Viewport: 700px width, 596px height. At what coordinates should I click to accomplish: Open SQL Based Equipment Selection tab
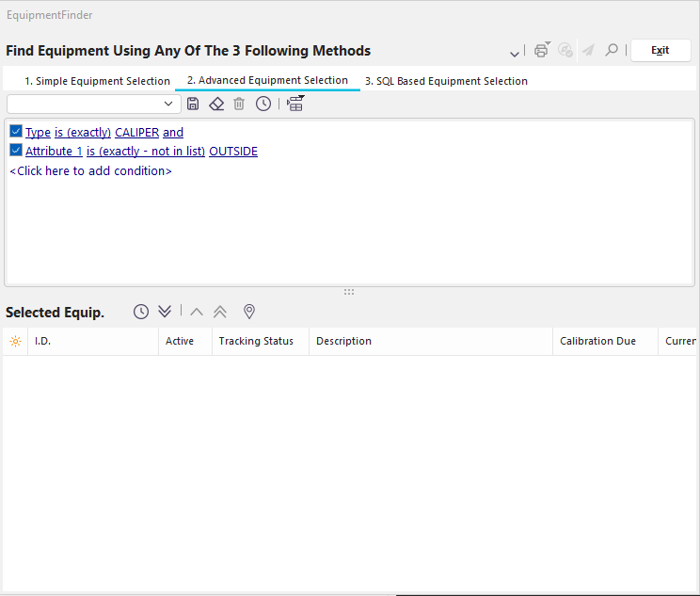[446, 81]
